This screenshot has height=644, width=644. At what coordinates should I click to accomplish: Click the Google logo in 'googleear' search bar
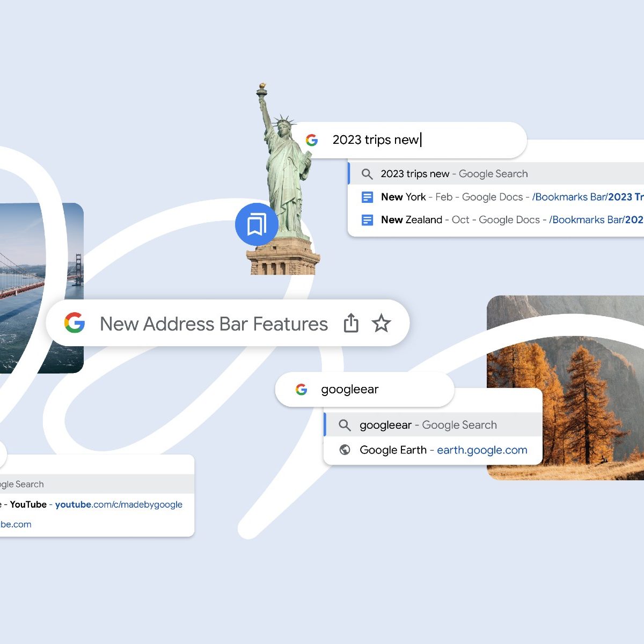point(302,390)
